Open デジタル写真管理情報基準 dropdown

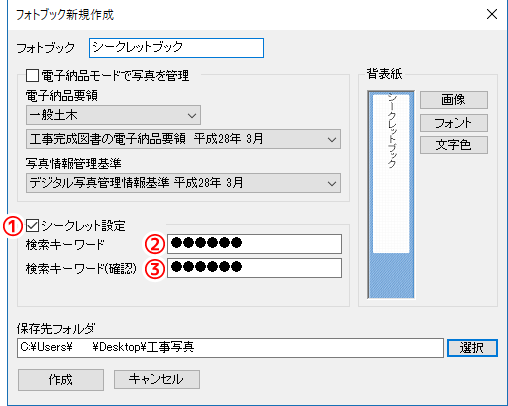183,183
